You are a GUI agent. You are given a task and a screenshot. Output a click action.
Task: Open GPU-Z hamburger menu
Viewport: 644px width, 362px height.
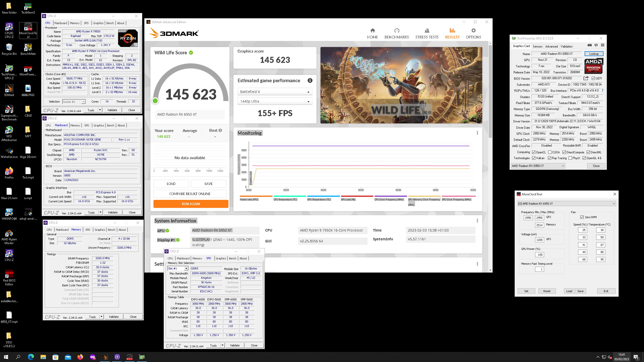[602, 45]
